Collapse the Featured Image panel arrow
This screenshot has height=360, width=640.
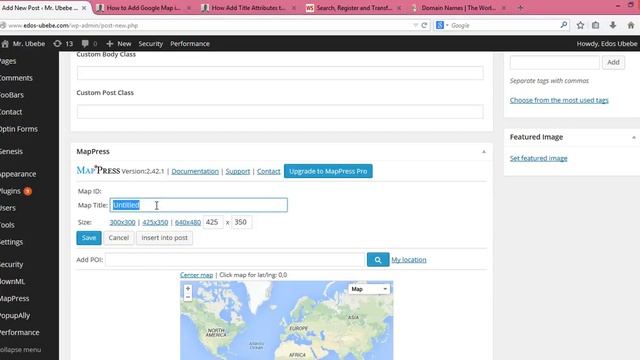[x=634, y=137]
